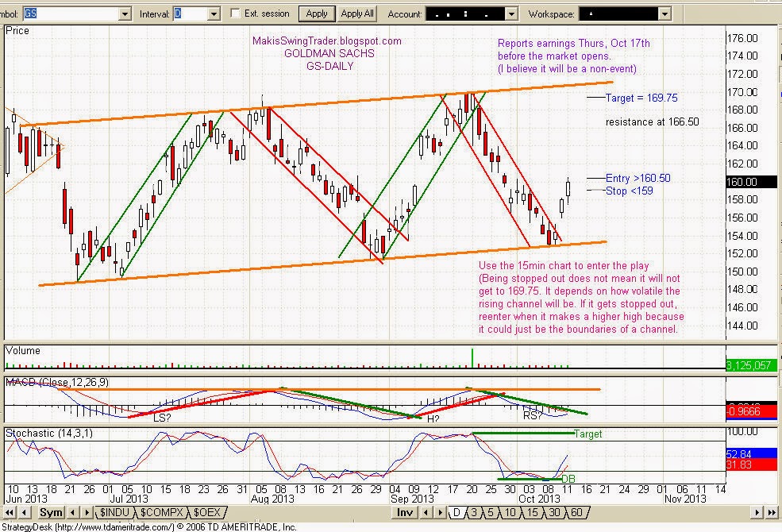Click the RS? label in the MACD panel
This screenshot has width=782, height=532.
pos(532,416)
